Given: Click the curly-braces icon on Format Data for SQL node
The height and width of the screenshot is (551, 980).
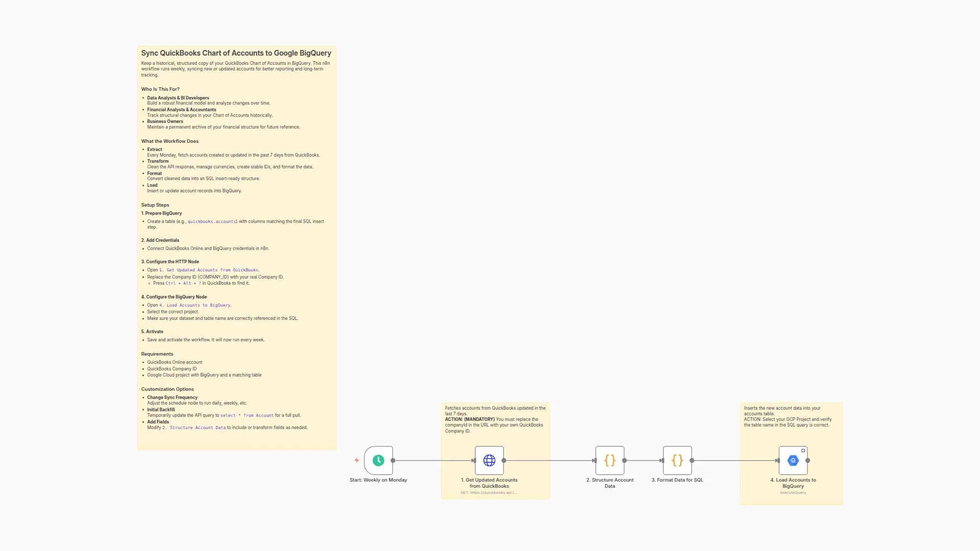Looking at the screenshot, I should pos(677,460).
